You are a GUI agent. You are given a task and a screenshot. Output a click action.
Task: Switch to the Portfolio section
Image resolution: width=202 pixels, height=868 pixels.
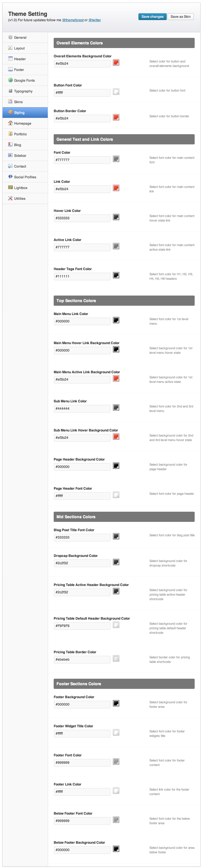pyautogui.click(x=20, y=134)
